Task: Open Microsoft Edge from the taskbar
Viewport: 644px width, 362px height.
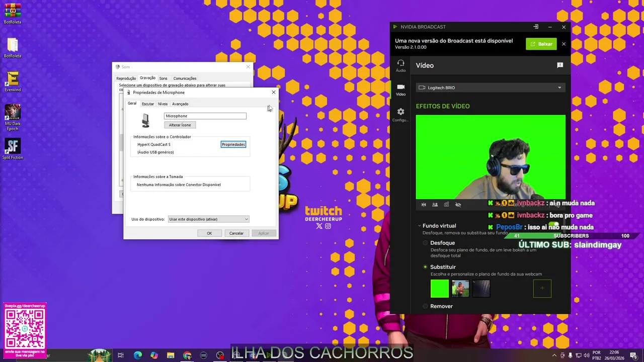Action: 137,355
